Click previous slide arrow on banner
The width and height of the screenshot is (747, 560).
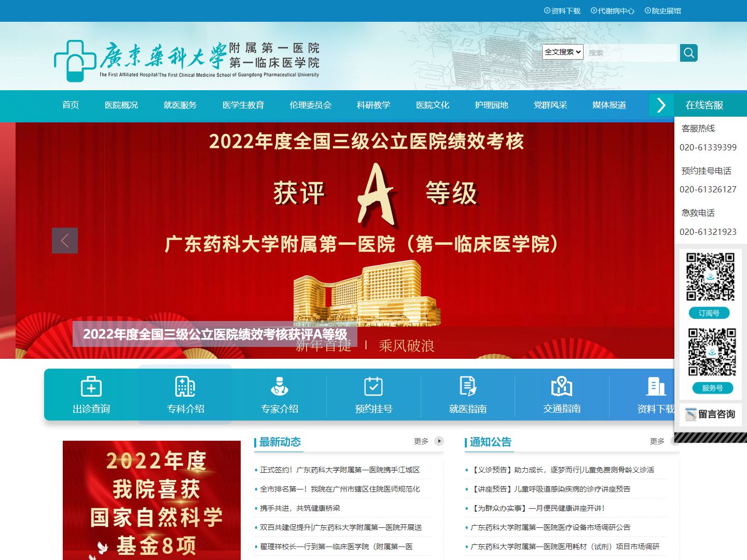(65, 241)
